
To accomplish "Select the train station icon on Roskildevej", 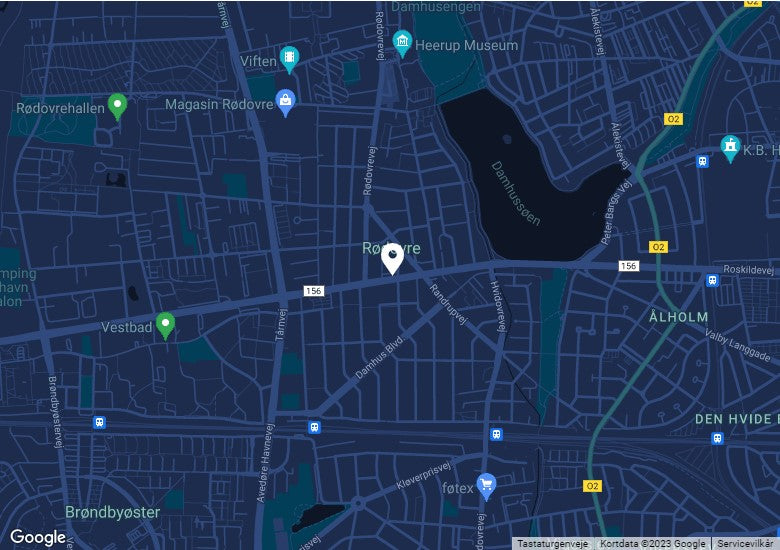I will tap(712, 280).
